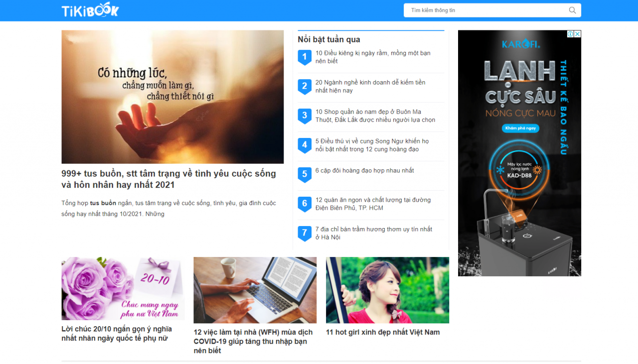The height and width of the screenshot is (364, 638).
Task: Open '11 hot girl xinh đẹp nhất' headline
Action: pos(382,332)
